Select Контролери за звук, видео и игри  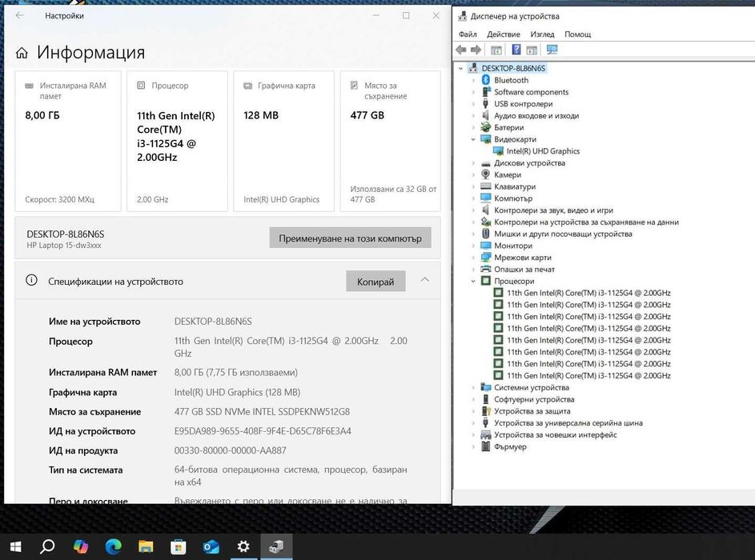pos(553,210)
